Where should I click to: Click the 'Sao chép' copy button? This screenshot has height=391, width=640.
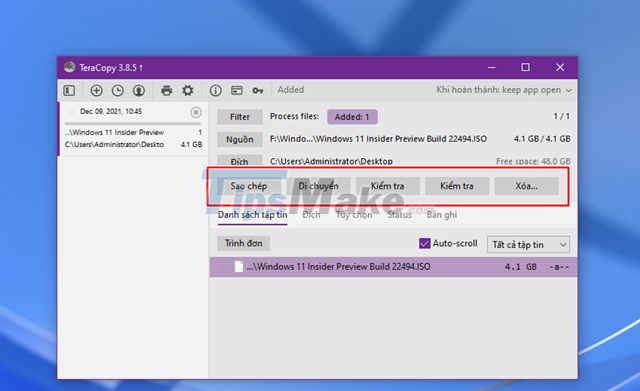click(x=249, y=186)
